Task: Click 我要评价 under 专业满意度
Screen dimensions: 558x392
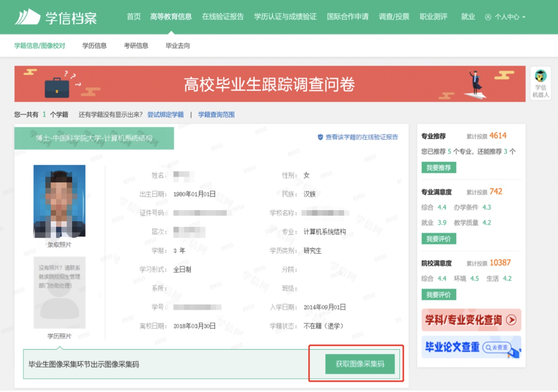Action: (x=439, y=239)
